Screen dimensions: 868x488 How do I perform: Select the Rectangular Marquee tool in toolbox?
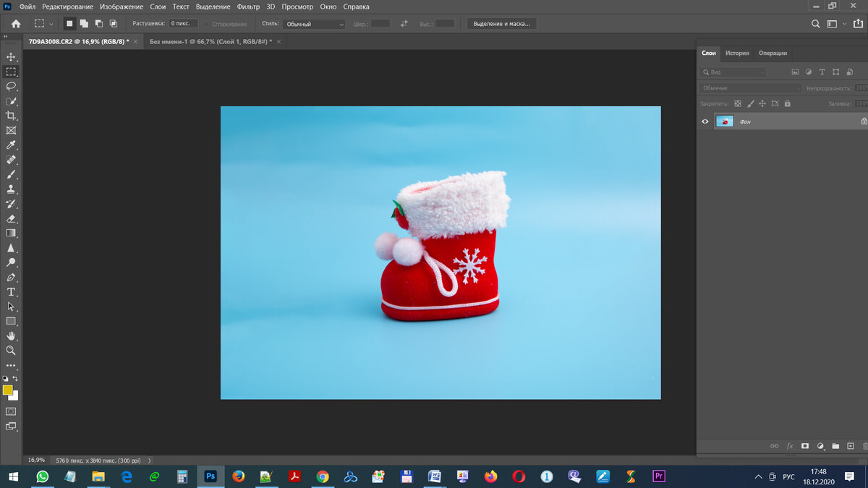click(x=11, y=72)
